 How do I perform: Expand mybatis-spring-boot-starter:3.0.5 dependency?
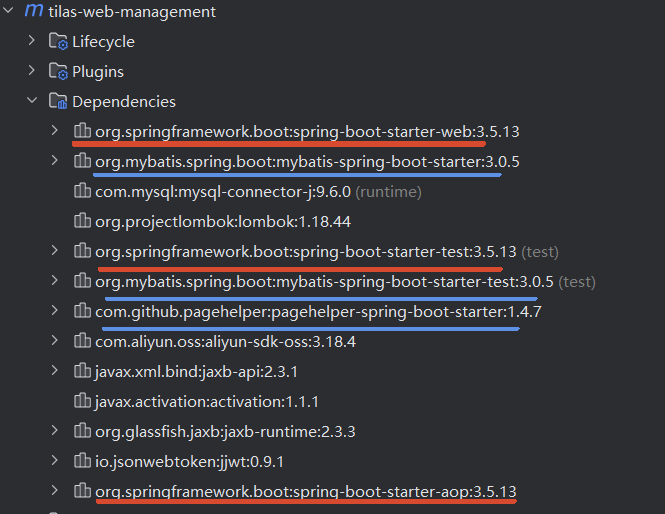click(54, 160)
